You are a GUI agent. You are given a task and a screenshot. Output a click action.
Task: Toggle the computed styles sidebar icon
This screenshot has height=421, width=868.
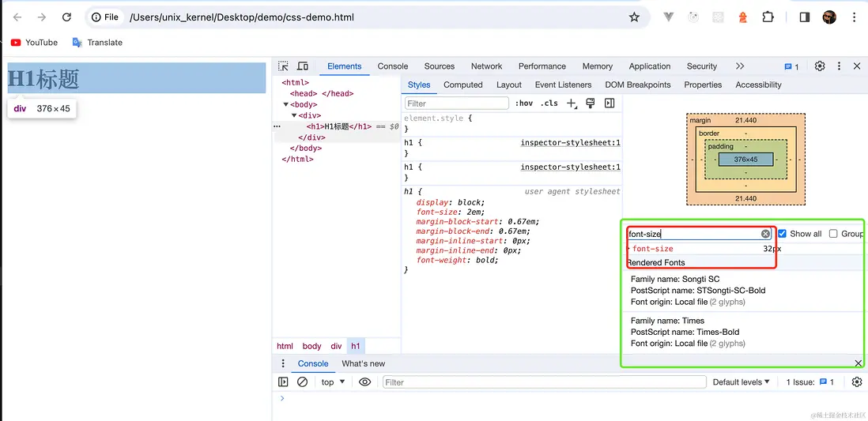click(x=609, y=103)
